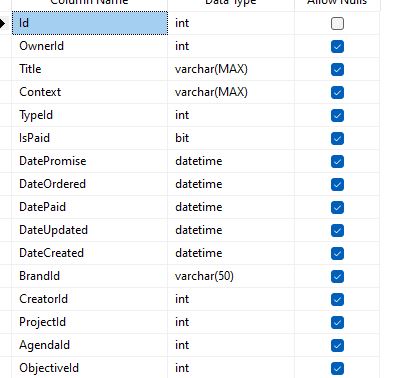
Task: Select the Context column name cell
Action: [90, 92]
